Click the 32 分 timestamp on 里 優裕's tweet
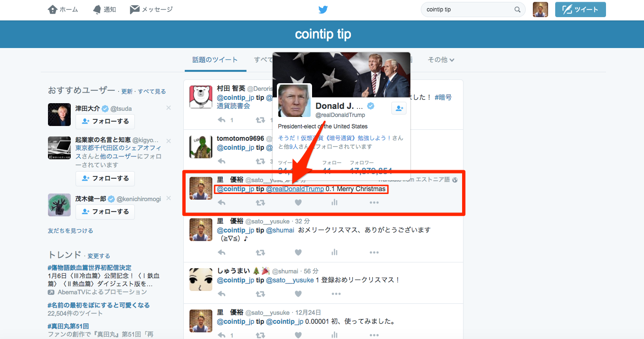The width and height of the screenshot is (644, 339). pos(303,221)
